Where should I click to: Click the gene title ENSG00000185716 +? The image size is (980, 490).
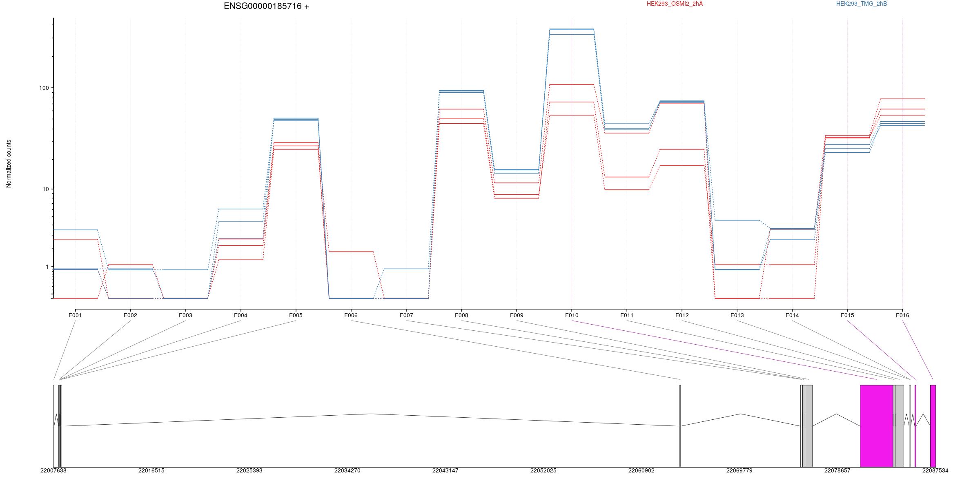click(x=266, y=6)
